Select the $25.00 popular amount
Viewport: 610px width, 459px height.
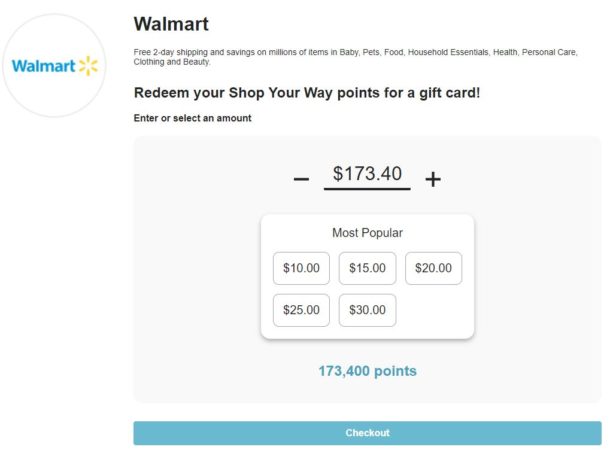pyautogui.click(x=301, y=310)
